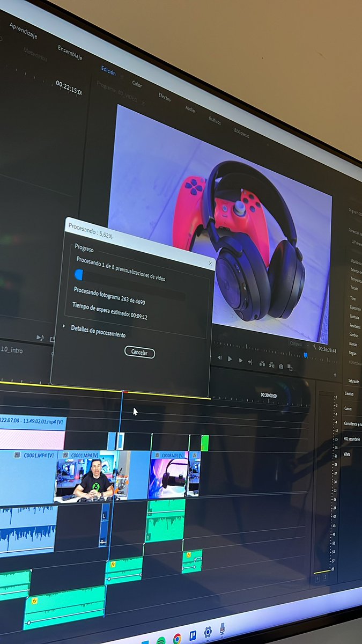Image resolution: width=362 pixels, height=644 pixels.
Task: Click Step Back one frame button
Action: (x=219, y=357)
